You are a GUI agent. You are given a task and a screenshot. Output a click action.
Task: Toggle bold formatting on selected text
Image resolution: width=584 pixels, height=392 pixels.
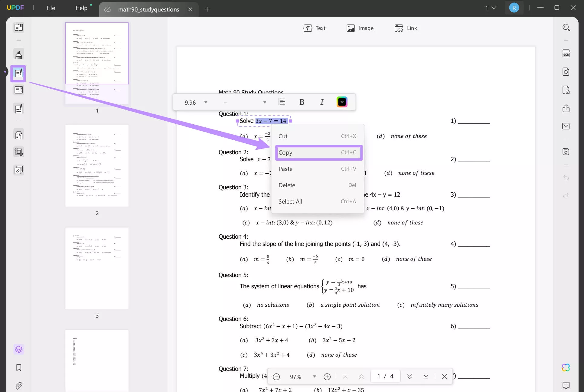point(302,102)
